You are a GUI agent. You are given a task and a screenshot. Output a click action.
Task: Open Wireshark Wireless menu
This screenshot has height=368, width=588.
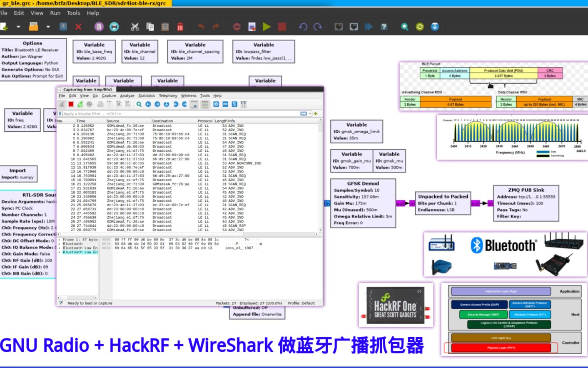(189, 95)
